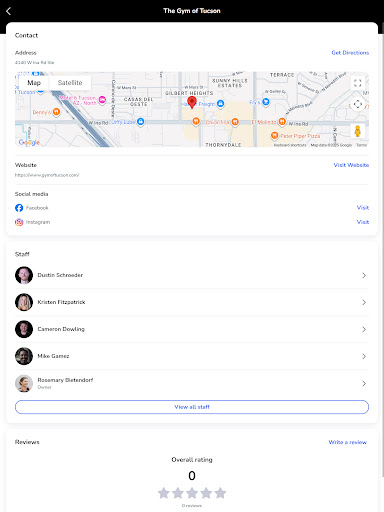384x512 pixels.
Task: Select the name Rosemary Bietendorf
Action: click(x=65, y=380)
